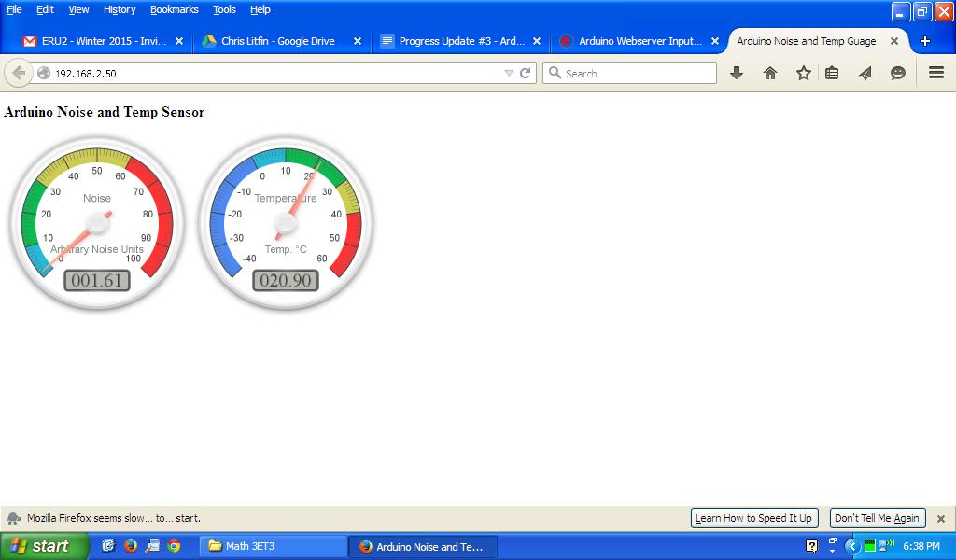The height and width of the screenshot is (560, 956).
Task: Click the search magnifier icon
Action: tap(555, 73)
